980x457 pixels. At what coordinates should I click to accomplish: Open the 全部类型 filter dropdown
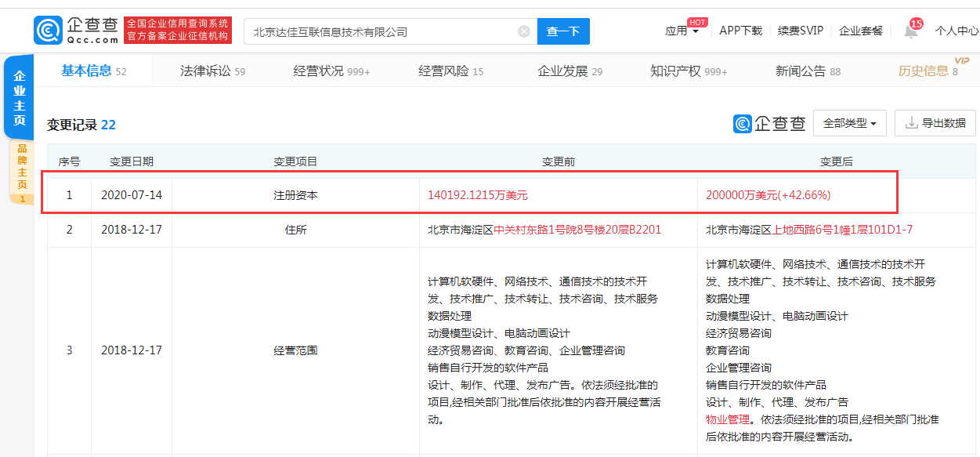click(x=850, y=123)
